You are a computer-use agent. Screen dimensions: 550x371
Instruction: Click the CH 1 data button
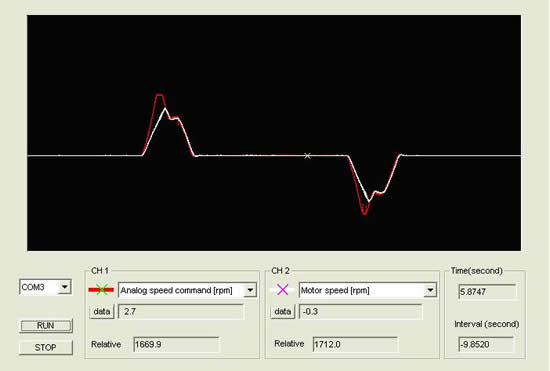click(102, 311)
